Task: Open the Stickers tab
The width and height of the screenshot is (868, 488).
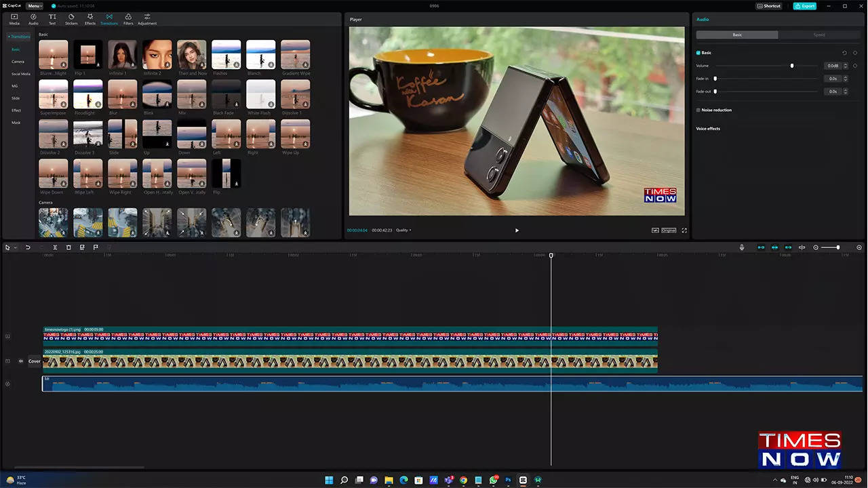Action: (x=71, y=19)
